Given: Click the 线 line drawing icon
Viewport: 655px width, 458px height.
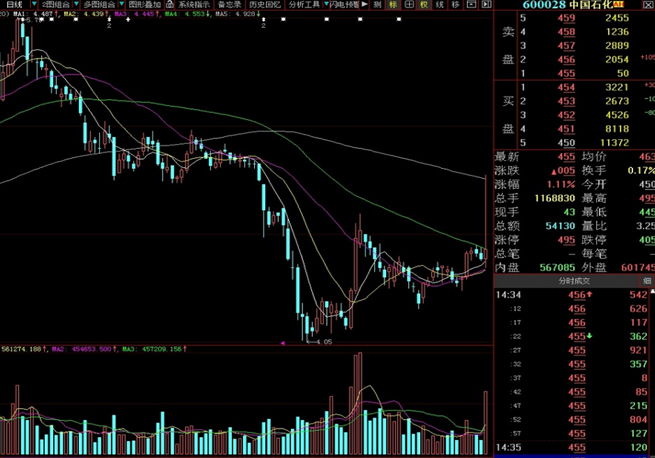Looking at the screenshot, I should (x=440, y=5).
